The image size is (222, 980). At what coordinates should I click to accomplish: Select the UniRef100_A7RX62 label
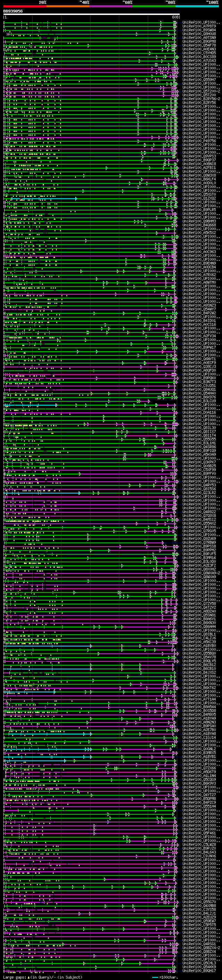click(199, 275)
